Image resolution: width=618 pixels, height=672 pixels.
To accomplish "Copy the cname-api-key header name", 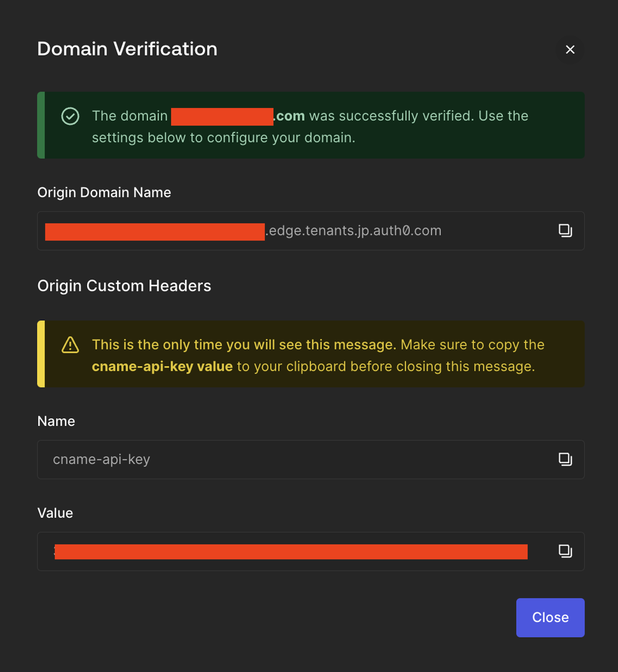I will [x=565, y=459].
